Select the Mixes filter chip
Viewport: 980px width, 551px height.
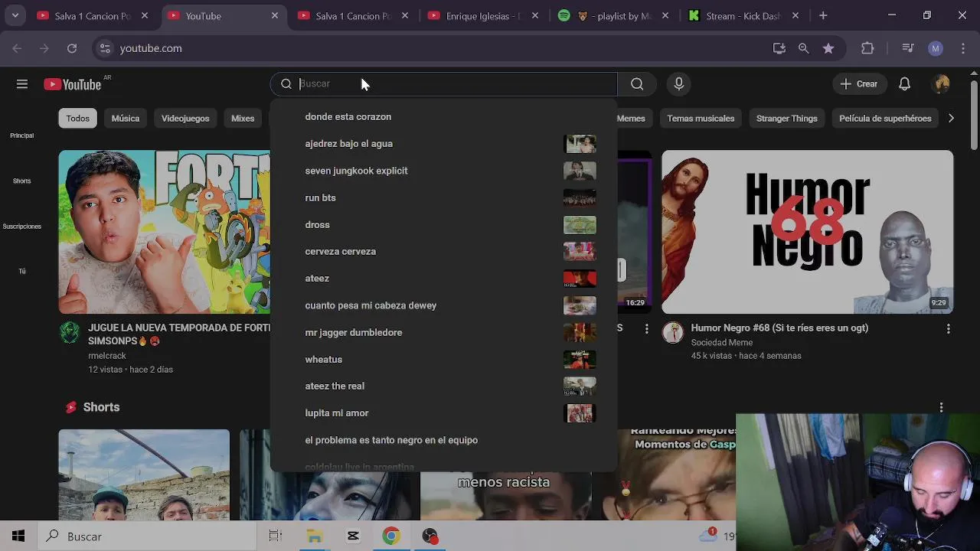(x=243, y=119)
